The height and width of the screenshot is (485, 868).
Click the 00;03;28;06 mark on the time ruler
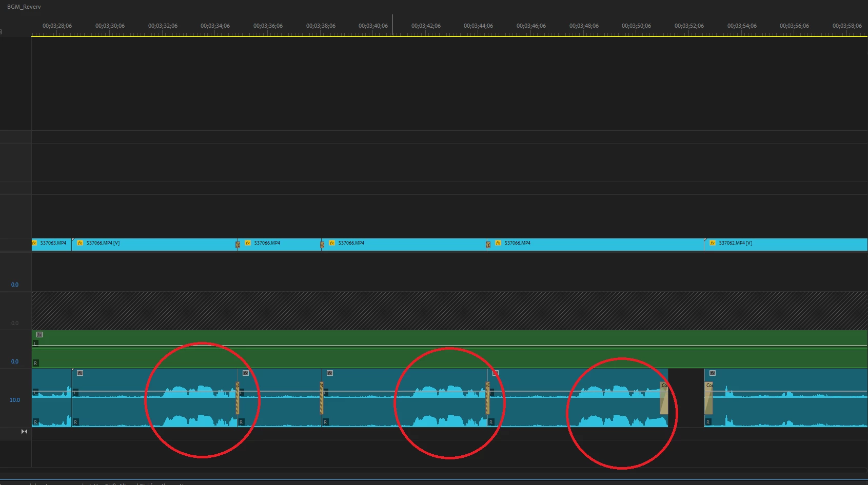pyautogui.click(x=57, y=26)
